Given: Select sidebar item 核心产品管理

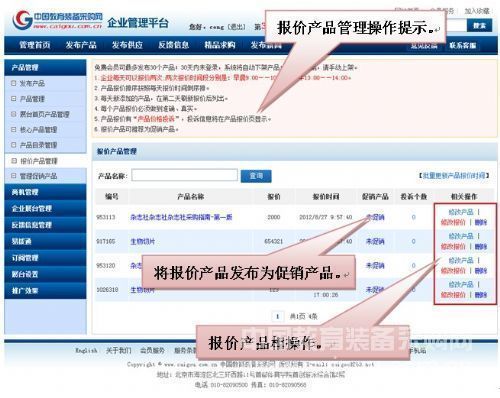Looking at the screenshot, I should coord(38,130).
